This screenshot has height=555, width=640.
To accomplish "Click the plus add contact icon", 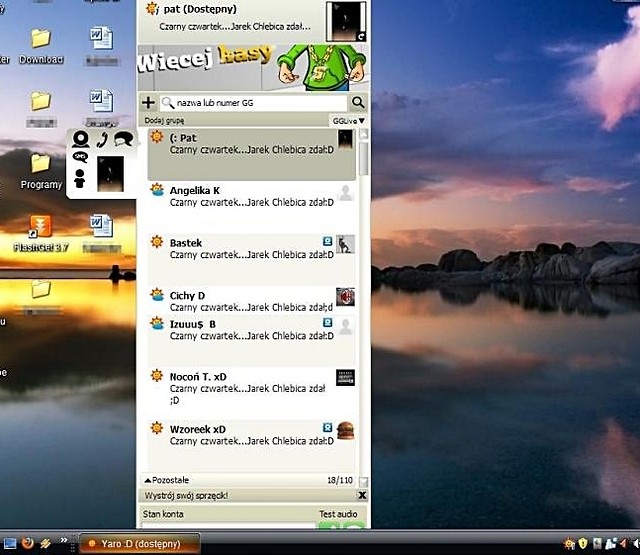I will tap(148, 102).
